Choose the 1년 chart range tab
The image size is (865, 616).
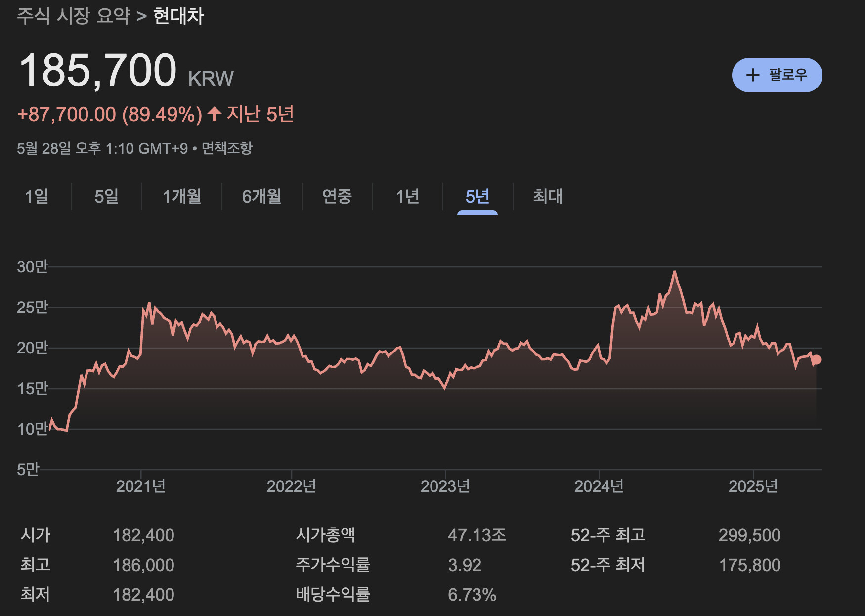[407, 196]
